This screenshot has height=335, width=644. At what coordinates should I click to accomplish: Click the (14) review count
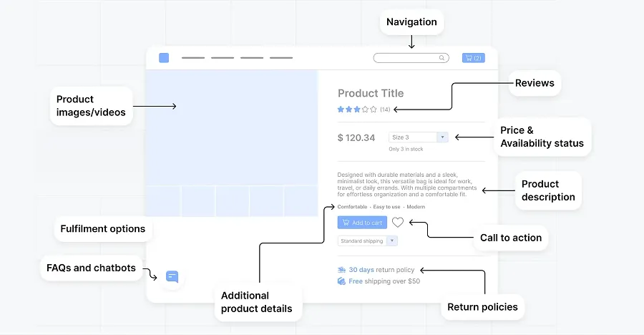tap(385, 110)
